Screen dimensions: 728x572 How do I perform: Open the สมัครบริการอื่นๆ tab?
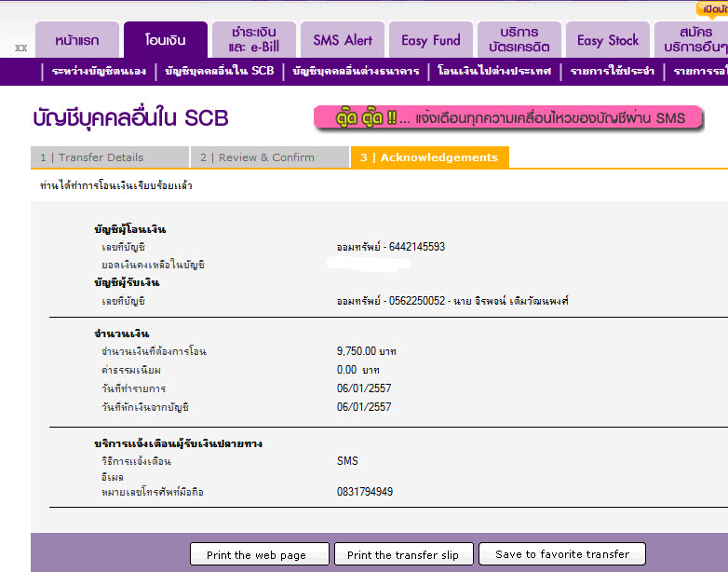[692, 40]
